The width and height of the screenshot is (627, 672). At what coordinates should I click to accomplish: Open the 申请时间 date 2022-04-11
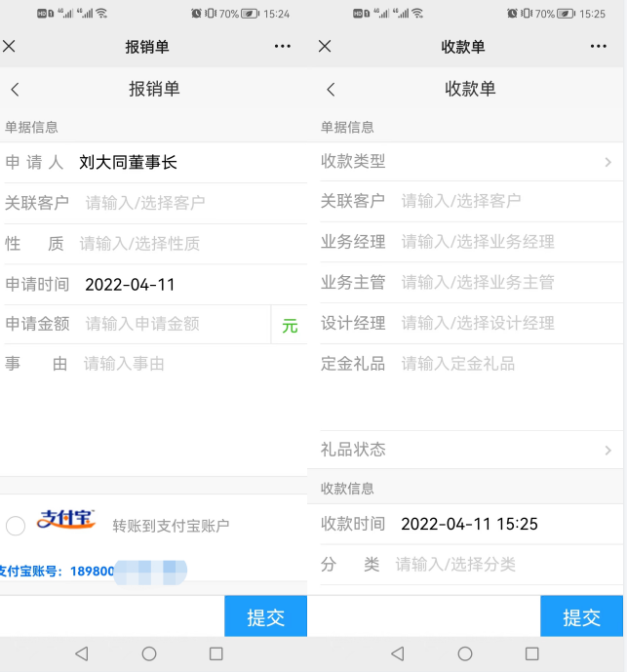(x=130, y=285)
